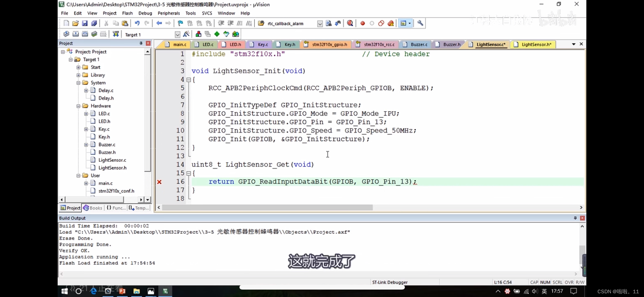644x297 pixels.
Task: Kill all breakpoints with the red X icon
Action: pos(391,23)
